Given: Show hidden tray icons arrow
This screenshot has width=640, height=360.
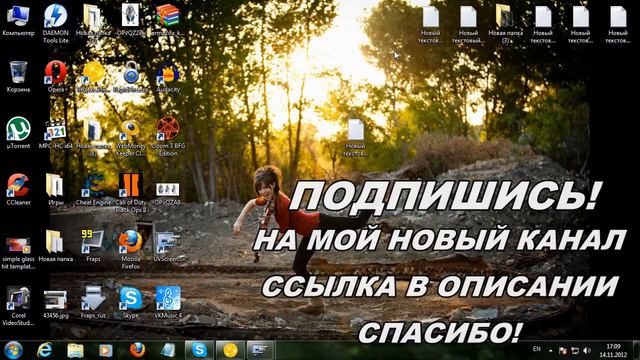Looking at the screenshot, I should (551, 351).
